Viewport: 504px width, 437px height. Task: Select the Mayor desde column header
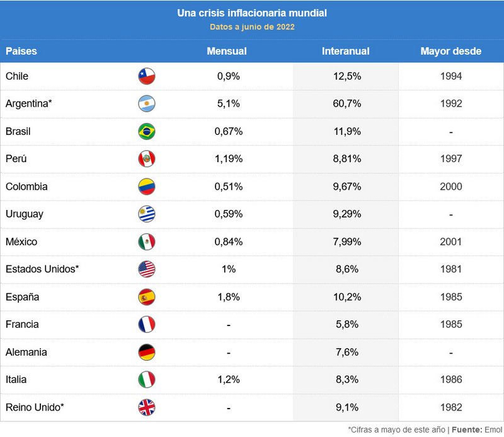(x=451, y=51)
